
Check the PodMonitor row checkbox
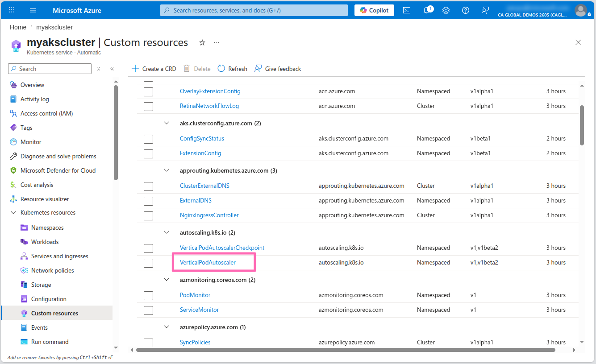coord(148,295)
